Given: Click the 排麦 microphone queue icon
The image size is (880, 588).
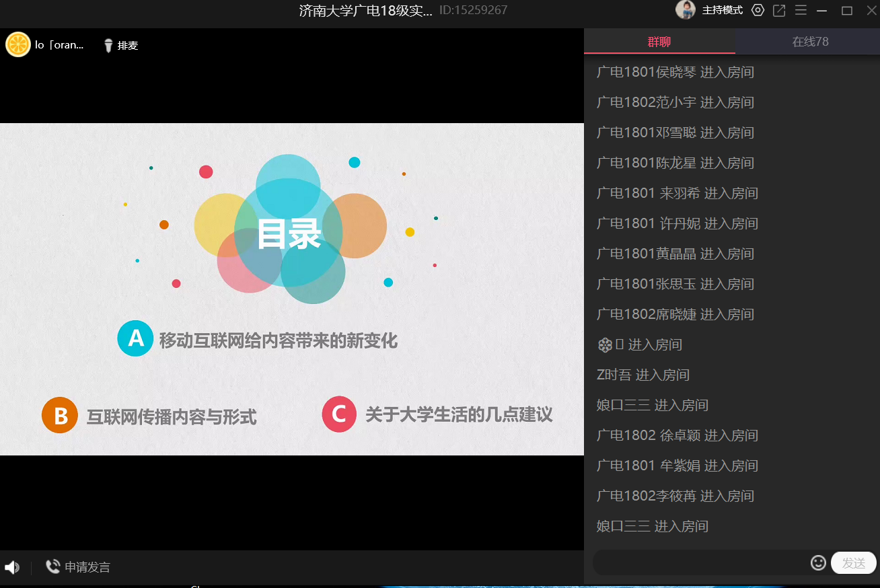Looking at the screenshot, I should [x=108, y=46].
